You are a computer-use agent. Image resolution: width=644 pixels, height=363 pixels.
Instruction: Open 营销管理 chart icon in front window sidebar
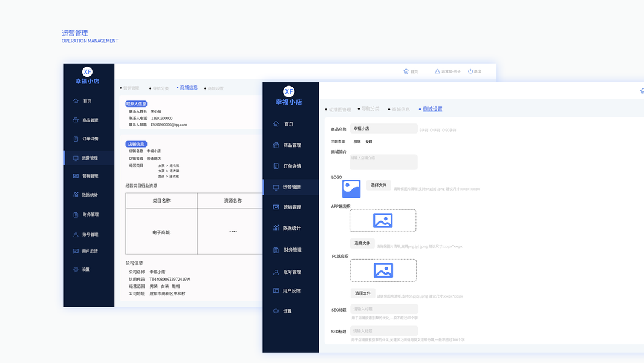coord(276,207)
